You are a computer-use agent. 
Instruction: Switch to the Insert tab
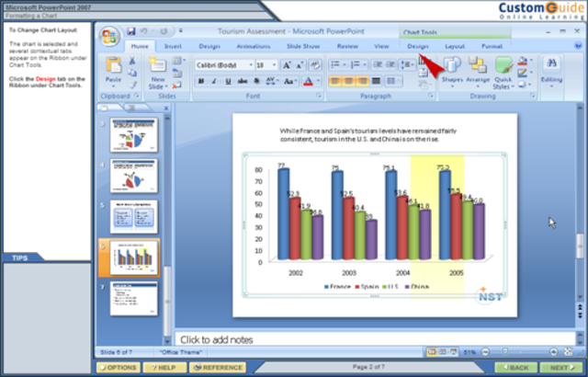173,46
